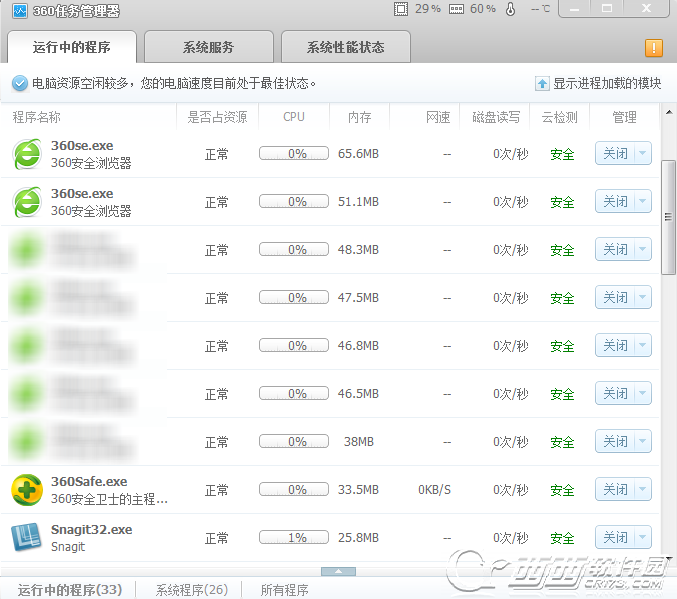Open dropdown arrow next to 关闭 for 47.5MB row
677x599 pixels.
[x=642, y=297]
